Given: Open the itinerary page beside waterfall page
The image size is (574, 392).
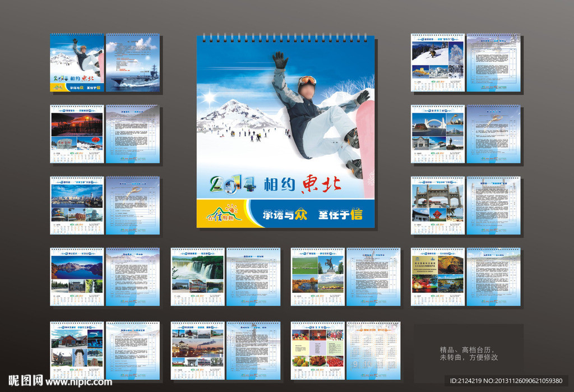Looking at the screenshot, I should [x=253, y=277].
